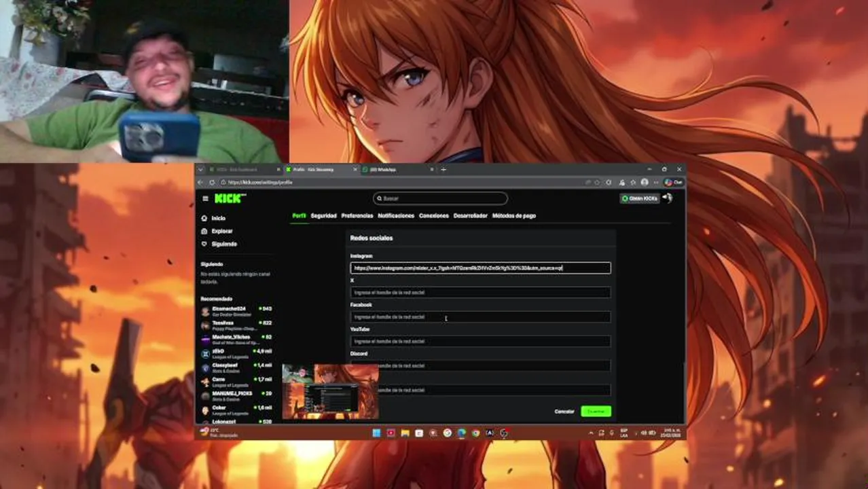Open recommended channel Elcomache024
Screen dimensions: 868x489
[236, 311]
